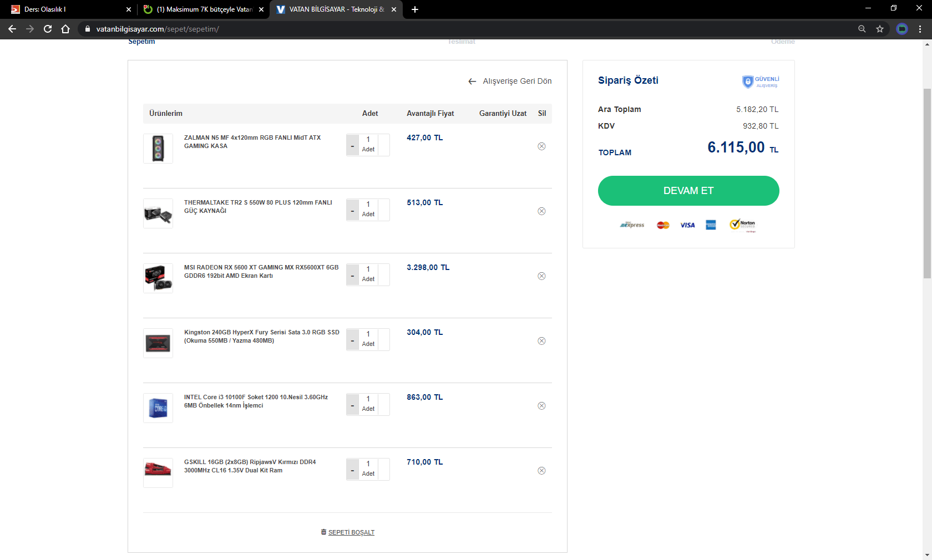This screenshot has width=932, height=560.
Task: Click the Ara Toplam value '5.182,20 TL'
Action: pos(757,109)
